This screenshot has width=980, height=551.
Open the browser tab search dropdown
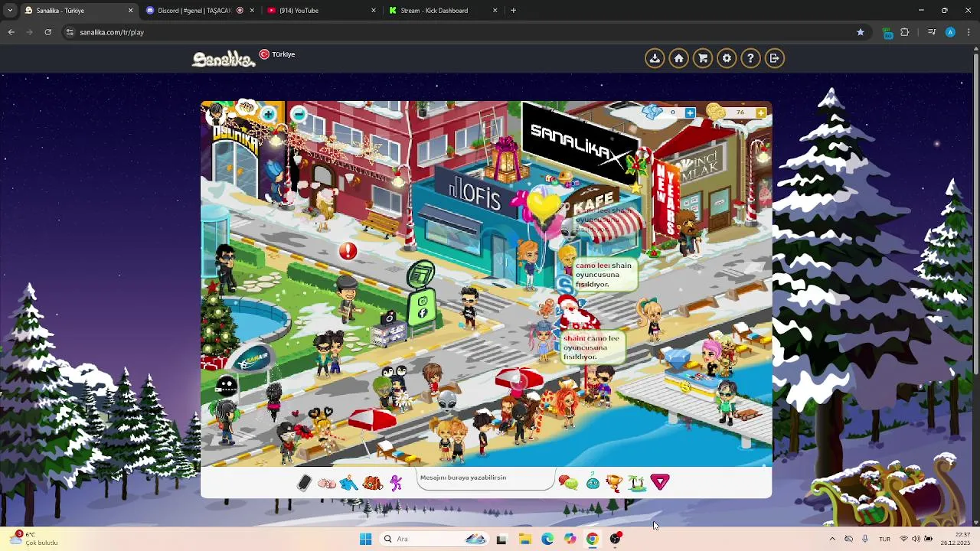[9, 11]
